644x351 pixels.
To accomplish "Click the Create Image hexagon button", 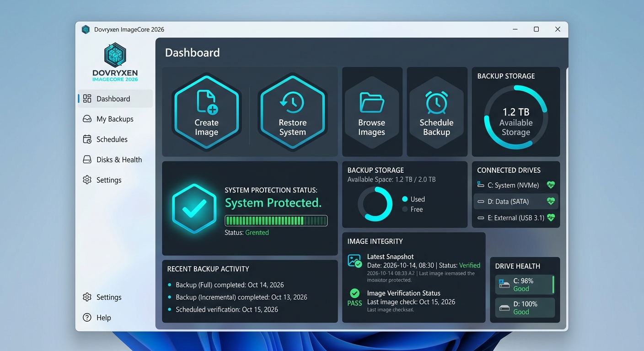I will 207,112.
